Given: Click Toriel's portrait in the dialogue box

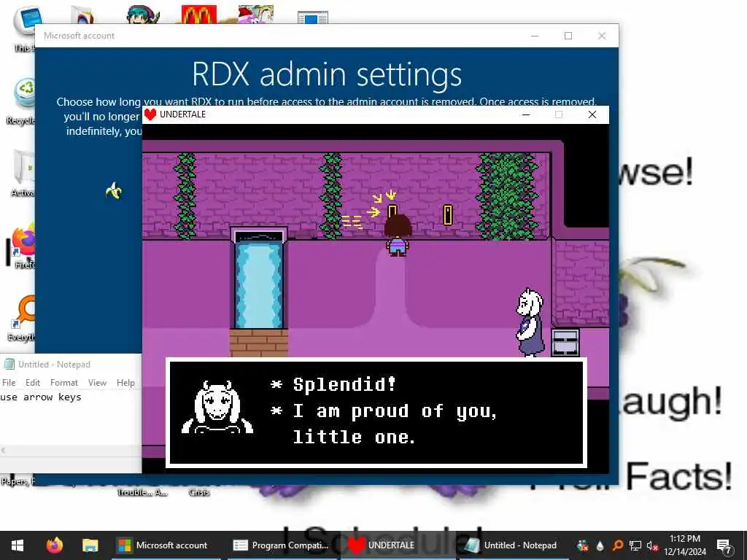Looking at the screenshot, I should point(217,407).
